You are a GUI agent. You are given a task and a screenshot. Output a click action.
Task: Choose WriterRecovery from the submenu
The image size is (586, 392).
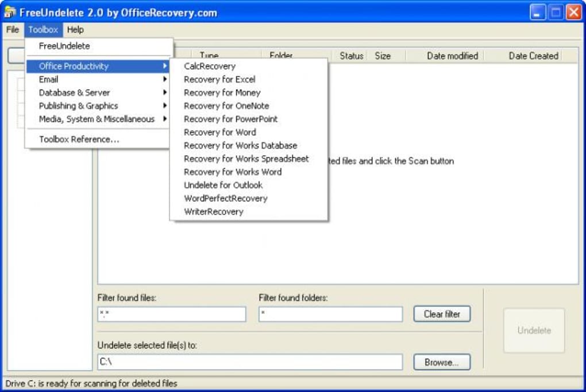coord(214,212)
